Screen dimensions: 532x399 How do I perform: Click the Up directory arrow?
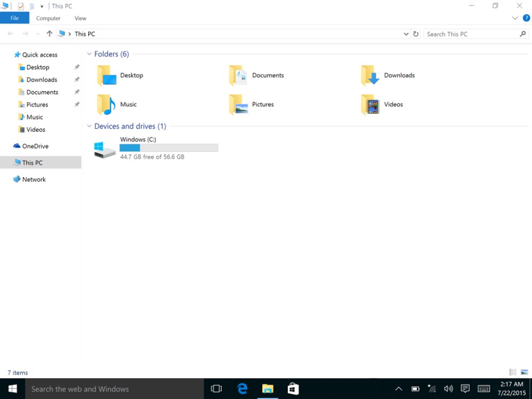(x=49, y=34)
